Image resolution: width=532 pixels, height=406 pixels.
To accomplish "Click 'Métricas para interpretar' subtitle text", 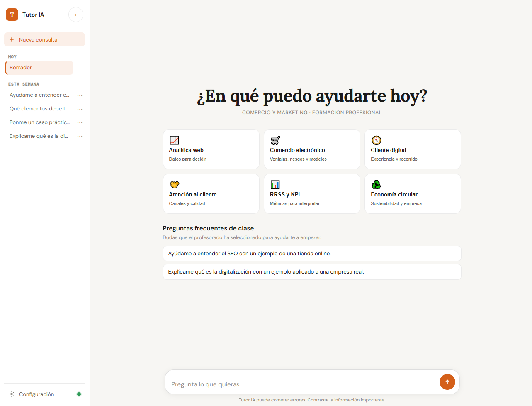I will 295,204.
